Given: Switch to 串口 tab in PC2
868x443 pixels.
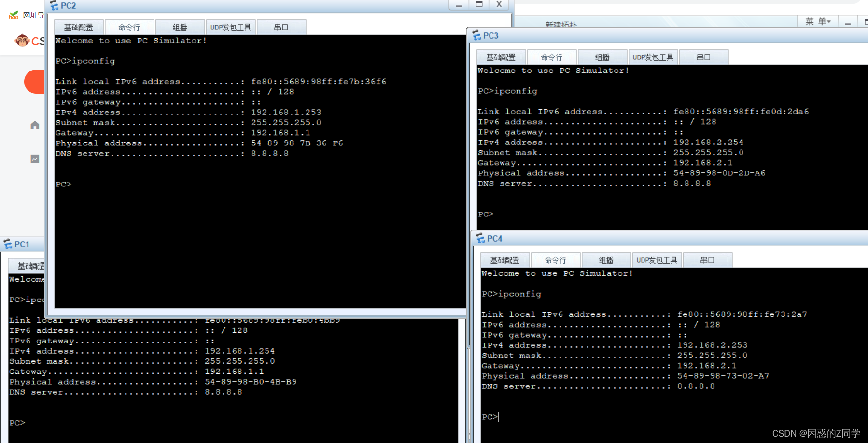Looking at the screenshot, I should pos(281,28).
